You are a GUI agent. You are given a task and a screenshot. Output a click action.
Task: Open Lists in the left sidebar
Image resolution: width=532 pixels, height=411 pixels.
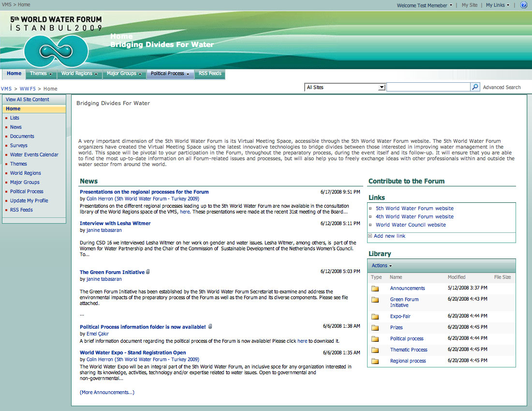(15, 118)
